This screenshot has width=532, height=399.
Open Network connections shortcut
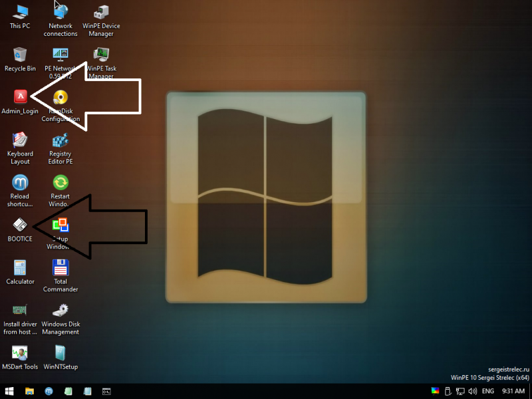pyautogui.click(x=61, y=20)
